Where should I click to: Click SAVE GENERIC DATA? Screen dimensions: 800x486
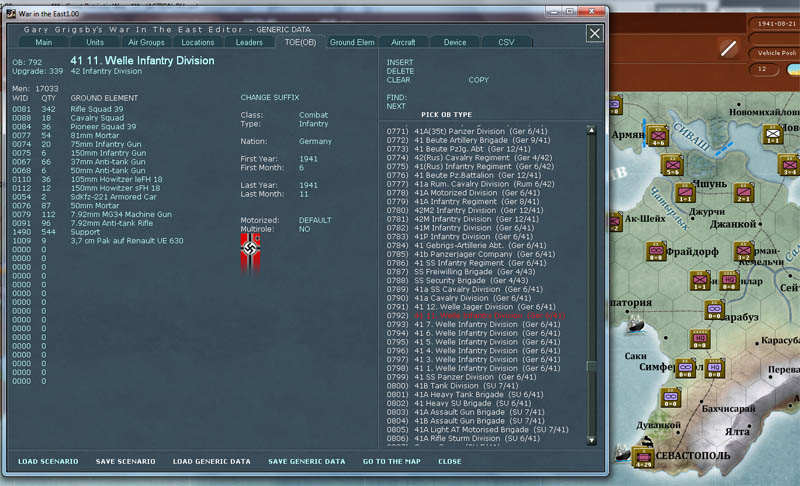[307, 462]
